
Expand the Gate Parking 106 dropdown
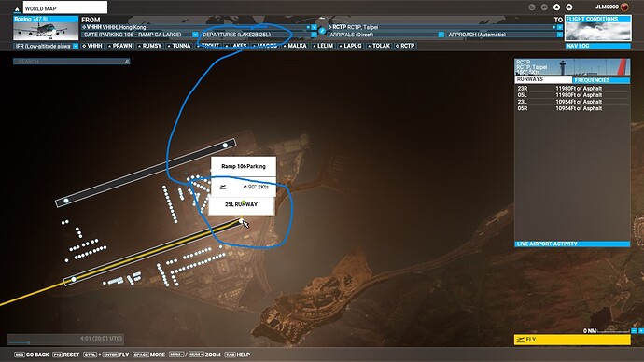[x=195, y=35]
